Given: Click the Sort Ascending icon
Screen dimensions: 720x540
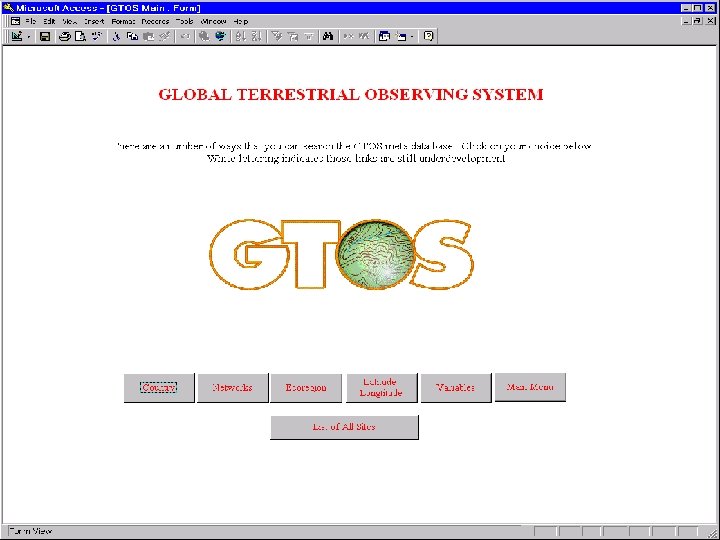Looking at the screenshot, I should [x=241, y=36].
